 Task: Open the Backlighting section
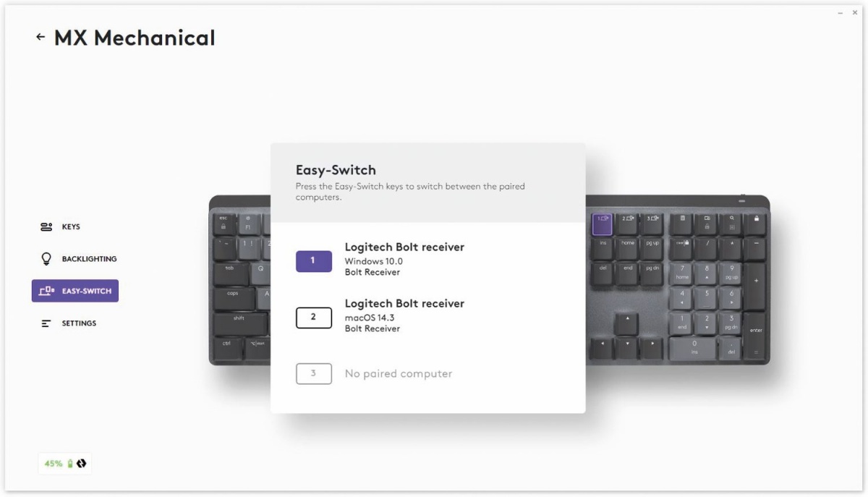[79, 258]
